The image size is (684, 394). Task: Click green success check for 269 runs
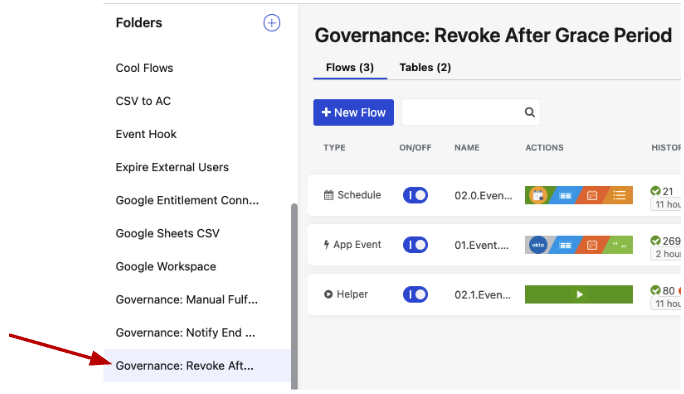(655, 241)
